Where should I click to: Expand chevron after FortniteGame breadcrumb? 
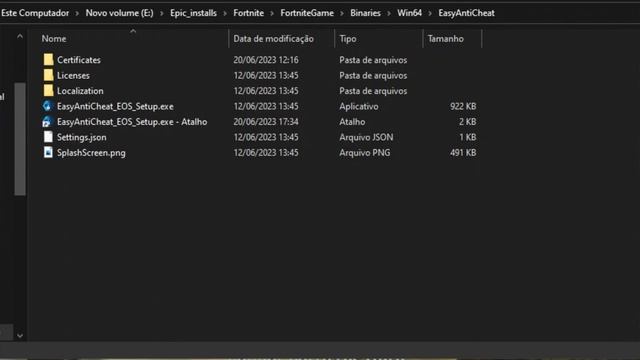point(342,13)
